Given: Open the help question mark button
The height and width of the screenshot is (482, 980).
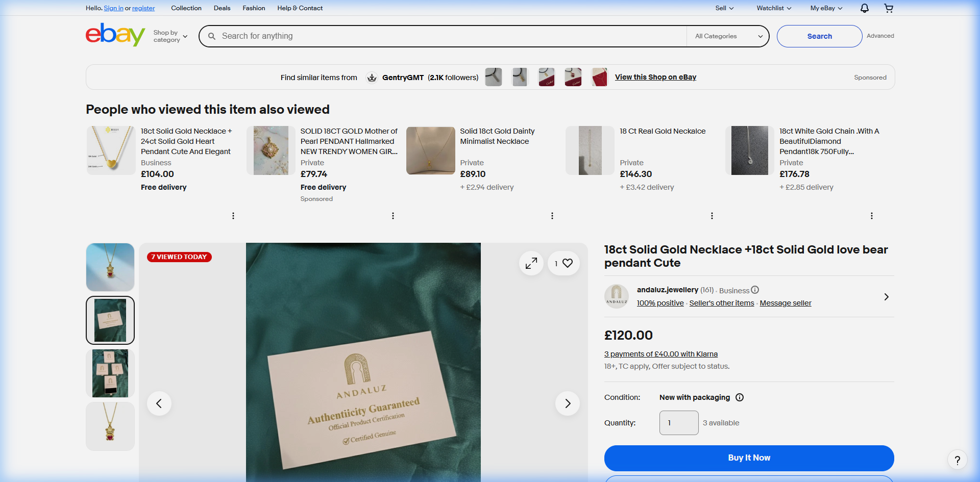Looking at the screenshot, I should (957, 460).
